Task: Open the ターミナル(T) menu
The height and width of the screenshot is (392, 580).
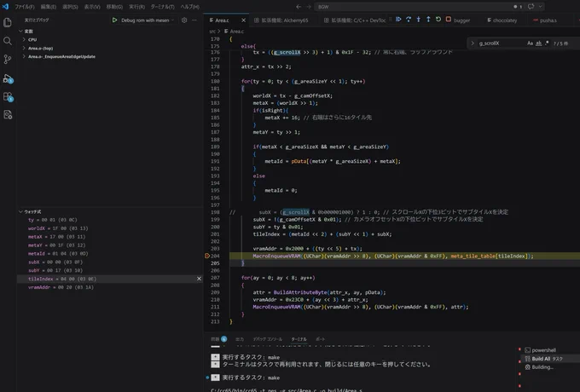Action: point(162,7)
